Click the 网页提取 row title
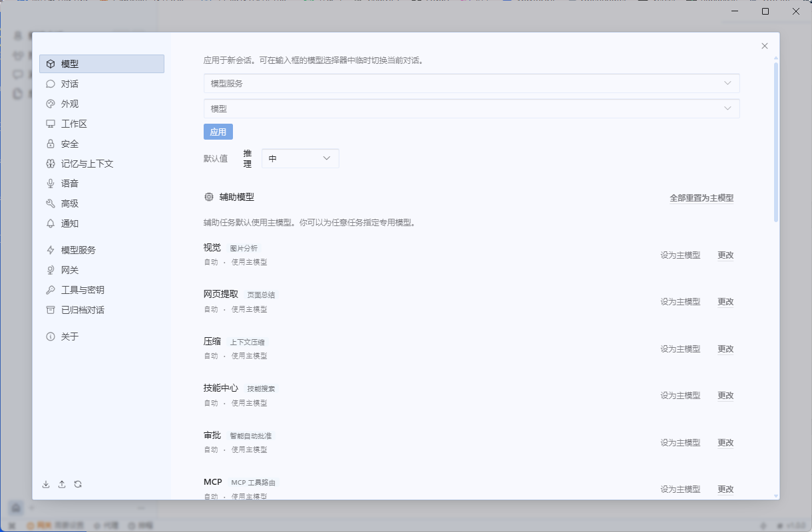The height and width of the screenshot is (532, 812). [x=221, y=294]
